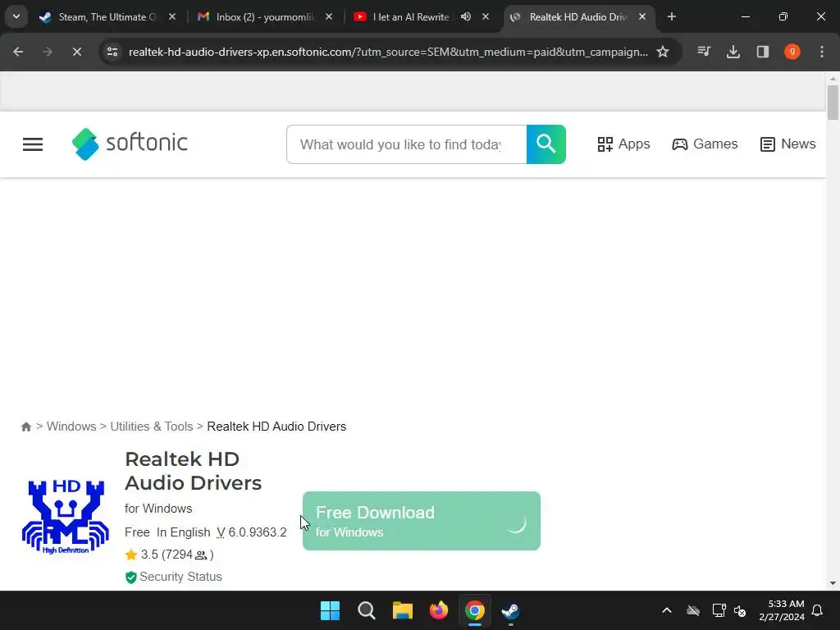The height and width of the screenshot is (630, 840).
Task: Open the notifications bell
Action: [818, 610]
